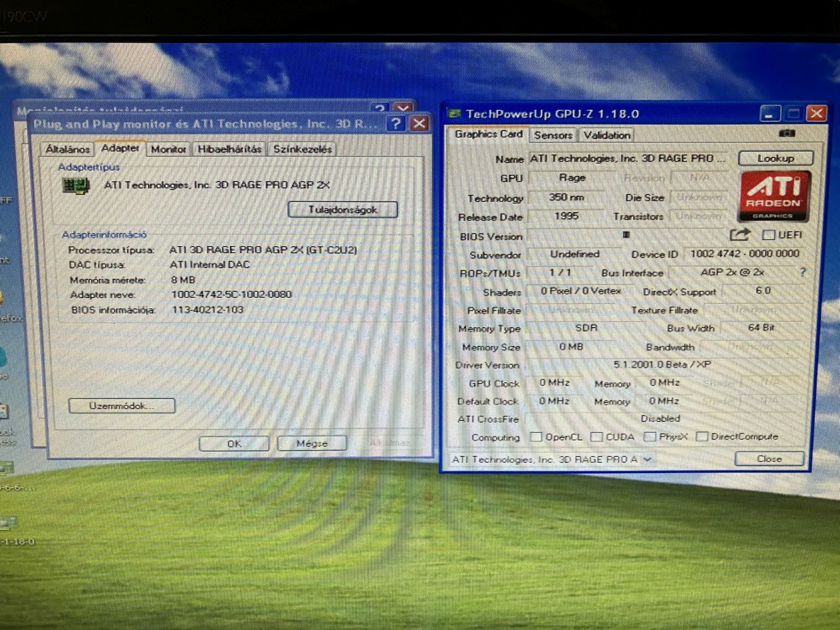Click the Release Date field showing 1995
Image resolution: width=840 pixels, height=630 pixels.
[x=566, y=216]
